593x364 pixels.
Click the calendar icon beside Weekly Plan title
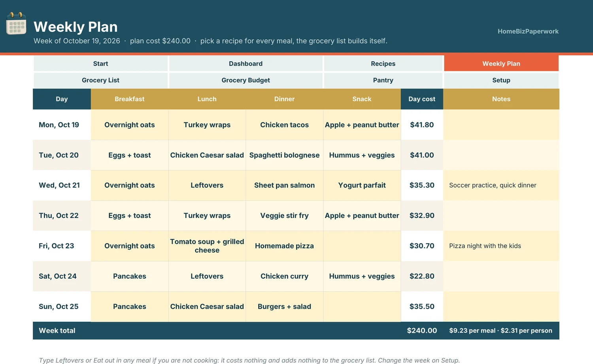(16, 23)
